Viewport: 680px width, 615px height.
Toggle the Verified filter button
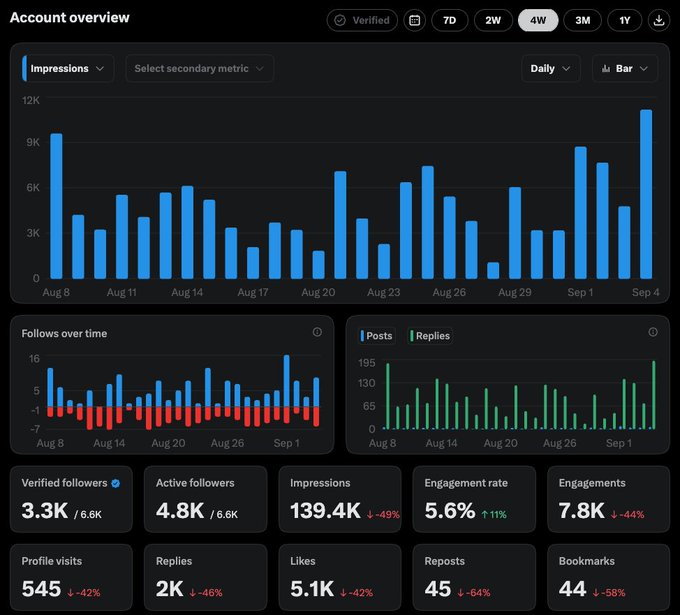click(x=362, y=20)
